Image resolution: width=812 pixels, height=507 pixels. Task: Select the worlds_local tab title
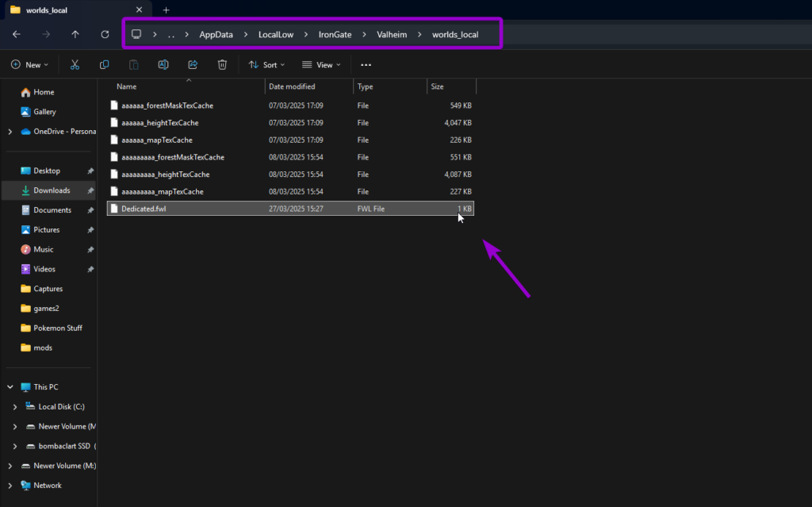tap(47, 10)
